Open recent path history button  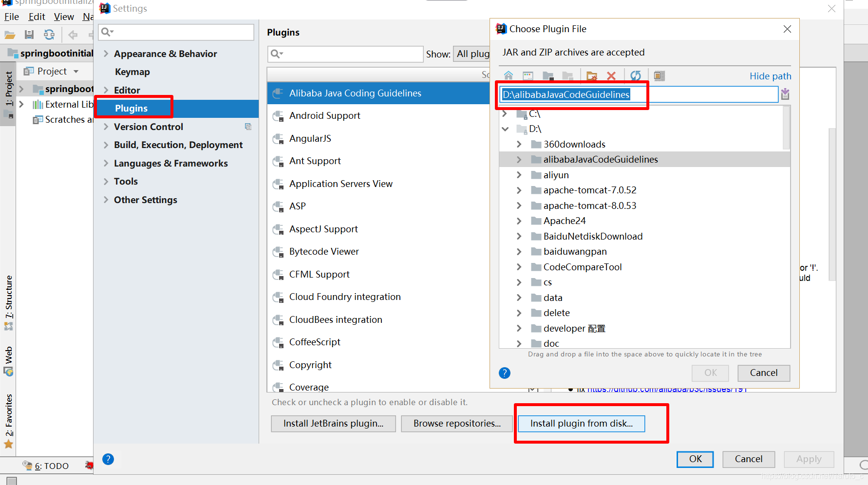click(x=785, y=94)
